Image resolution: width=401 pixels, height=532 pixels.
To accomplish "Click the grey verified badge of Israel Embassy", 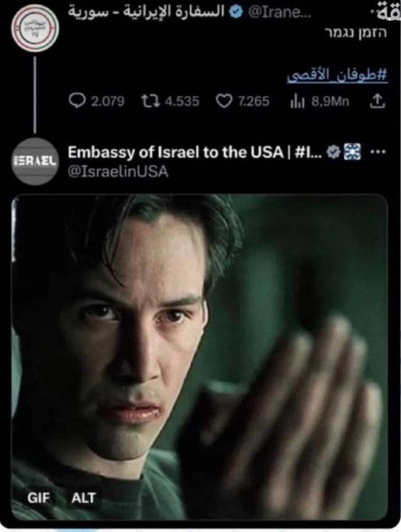I will (x=334, y=152).
